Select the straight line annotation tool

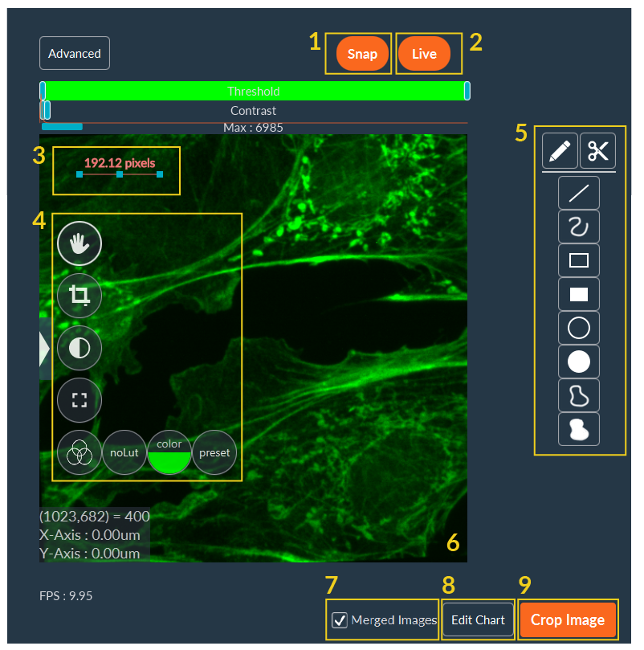coord(578,192)
